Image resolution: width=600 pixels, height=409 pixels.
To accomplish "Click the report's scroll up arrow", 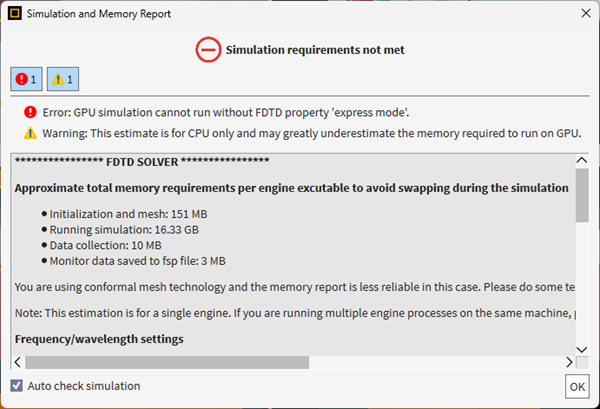I will click(581, 160).
